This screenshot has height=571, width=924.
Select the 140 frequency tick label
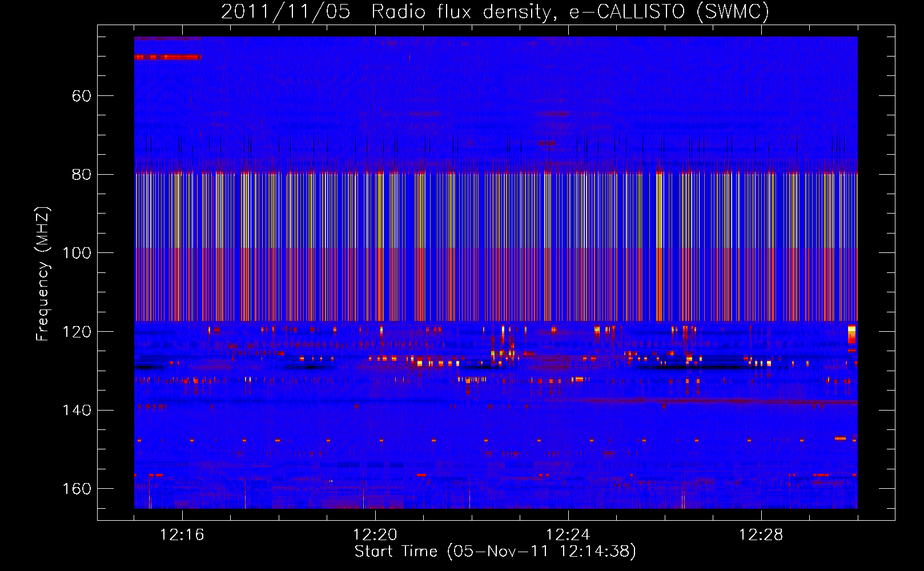click(77, 410)
